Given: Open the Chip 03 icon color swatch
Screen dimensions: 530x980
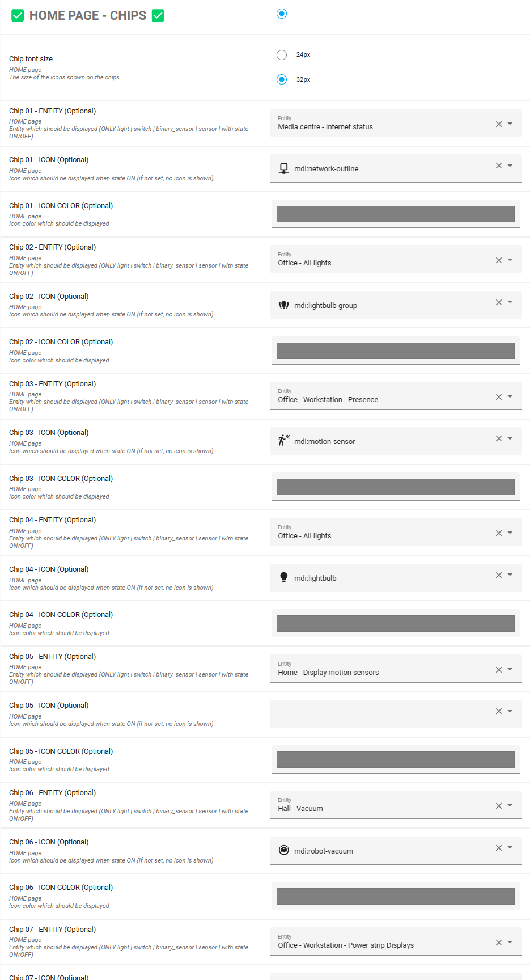Looking at the screenshot, I should [395, 487].
